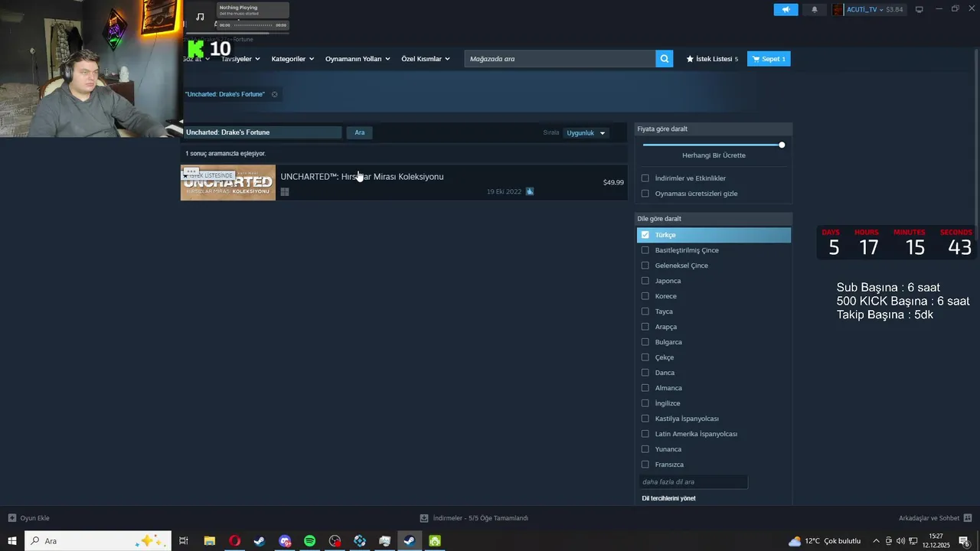Click the blue icon next to 19 Eki 2022
This screenshot has width=980, height=551.
530,191
